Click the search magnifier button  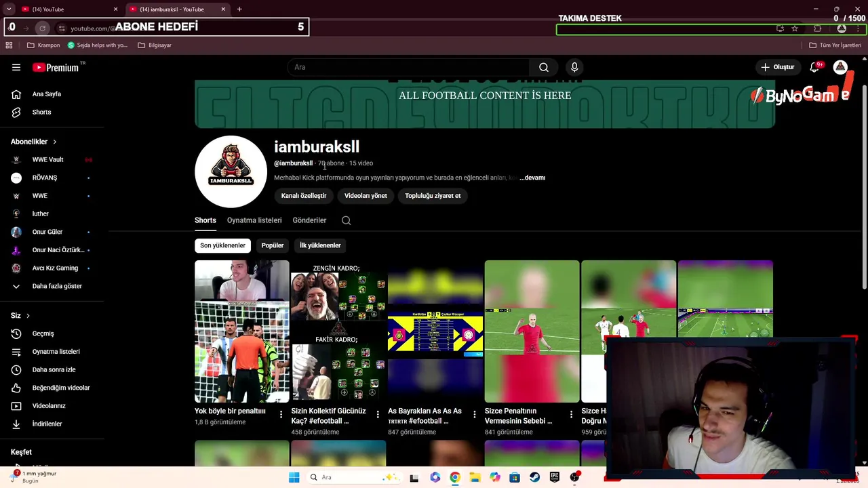(x=544, y=67)
